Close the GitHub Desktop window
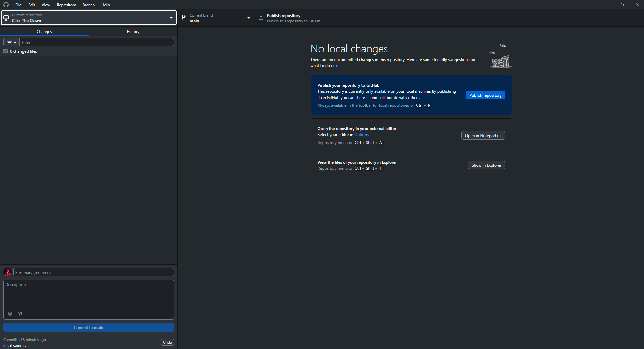644x349 pixels. pyautogui.click(x=637, y=5)
